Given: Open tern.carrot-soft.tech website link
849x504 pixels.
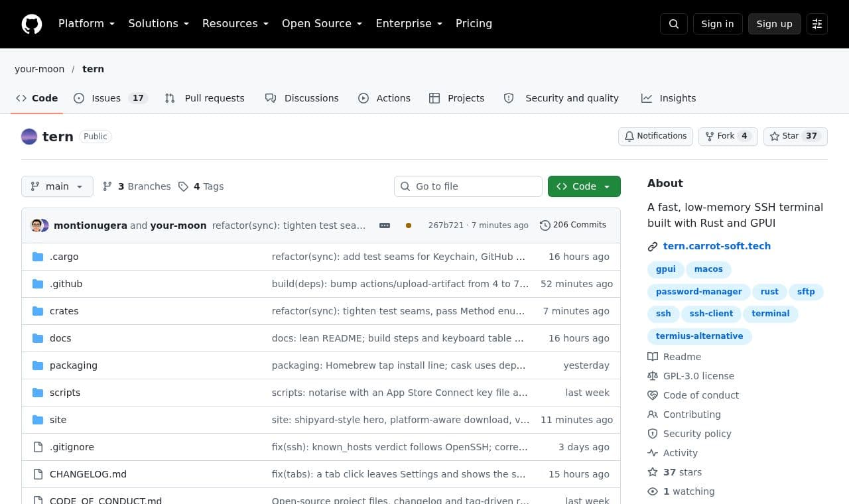Looking at the screenshot, I should 717,246.
